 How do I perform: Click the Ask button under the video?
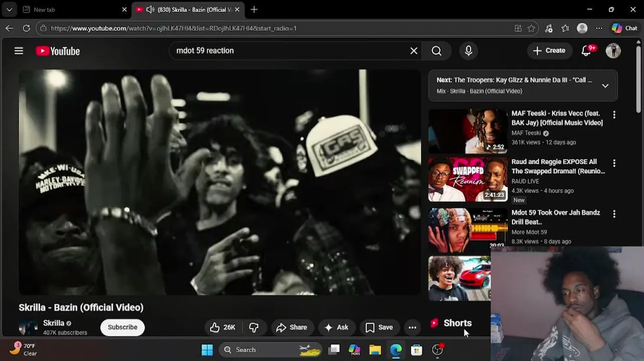[337, 327]
